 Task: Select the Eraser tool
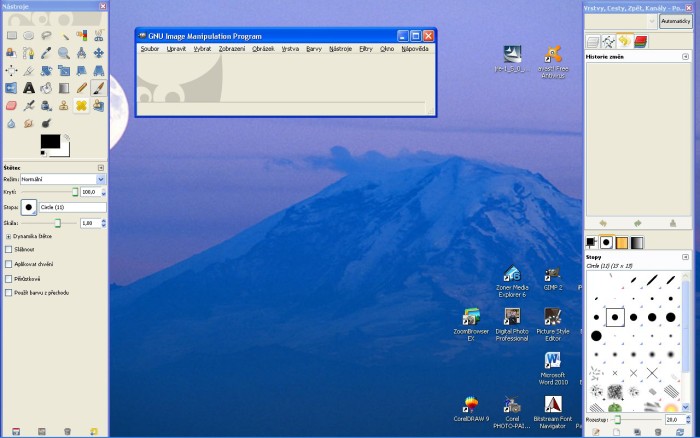coord(11,106)
